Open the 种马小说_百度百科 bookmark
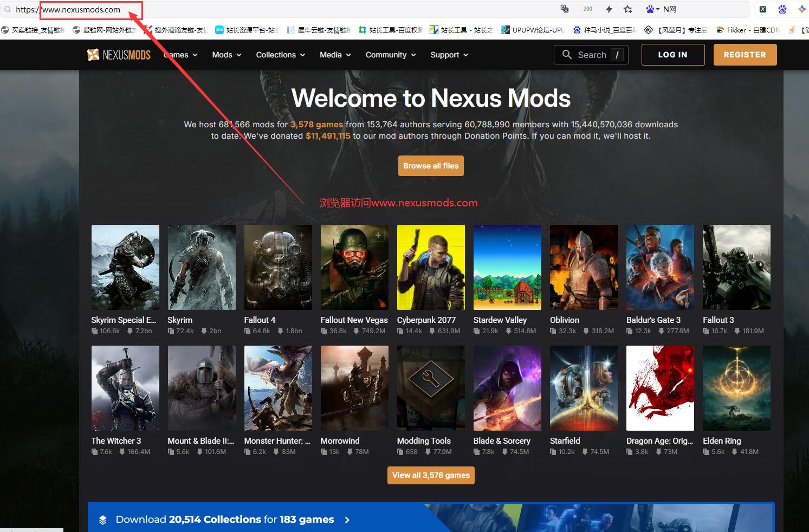The height and width of the screenshot is (532, 809). (x=605, y=30)
